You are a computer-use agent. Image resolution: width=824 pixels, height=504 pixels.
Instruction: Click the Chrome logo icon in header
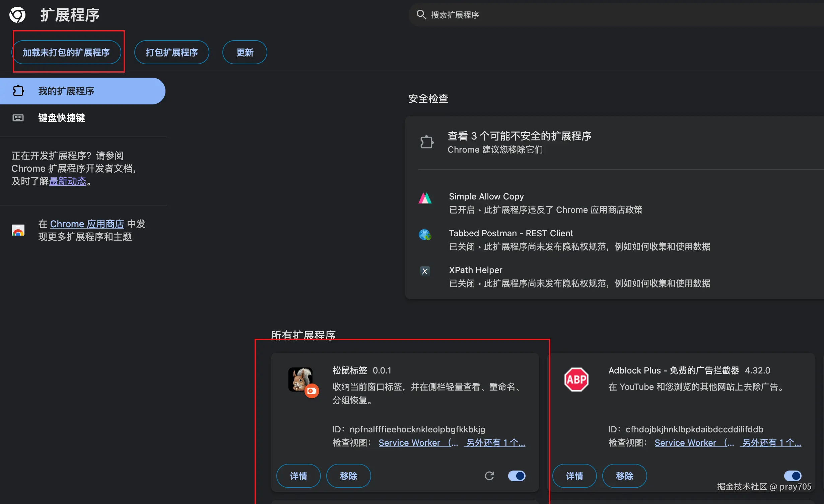tap(17, 15)
